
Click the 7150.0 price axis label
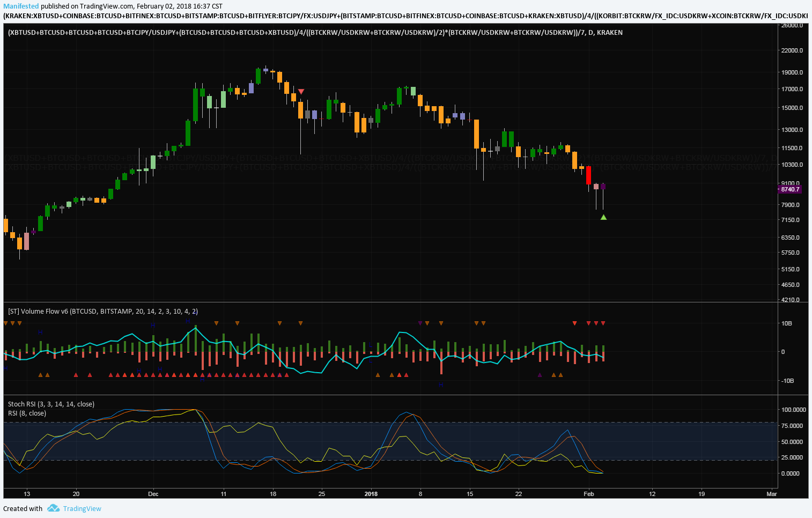791,220
